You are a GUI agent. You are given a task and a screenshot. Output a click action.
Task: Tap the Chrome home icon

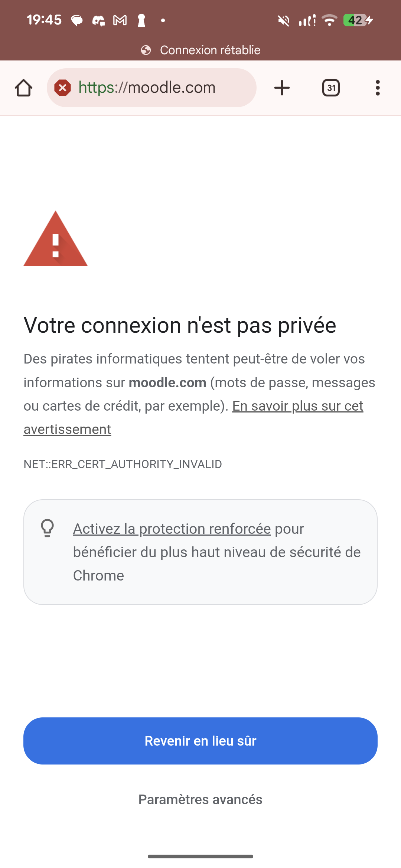point(23,88)
